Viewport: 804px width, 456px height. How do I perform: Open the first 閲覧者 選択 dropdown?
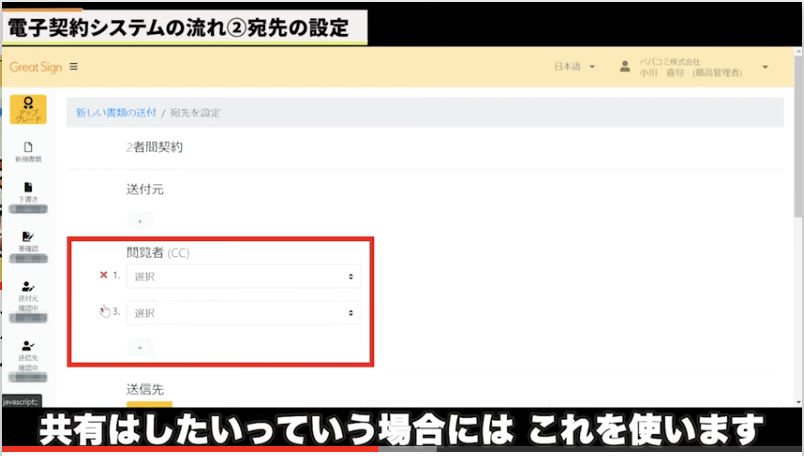244,276
